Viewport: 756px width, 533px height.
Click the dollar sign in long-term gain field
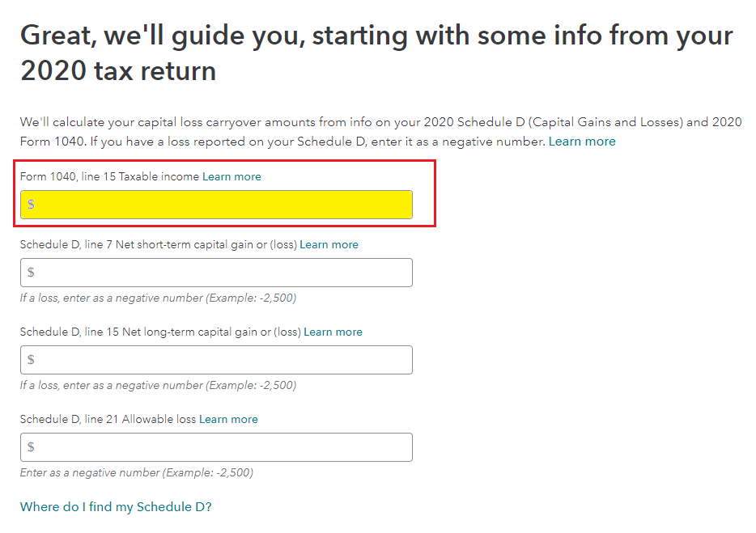pyautogui.click(x=31, y=360)
